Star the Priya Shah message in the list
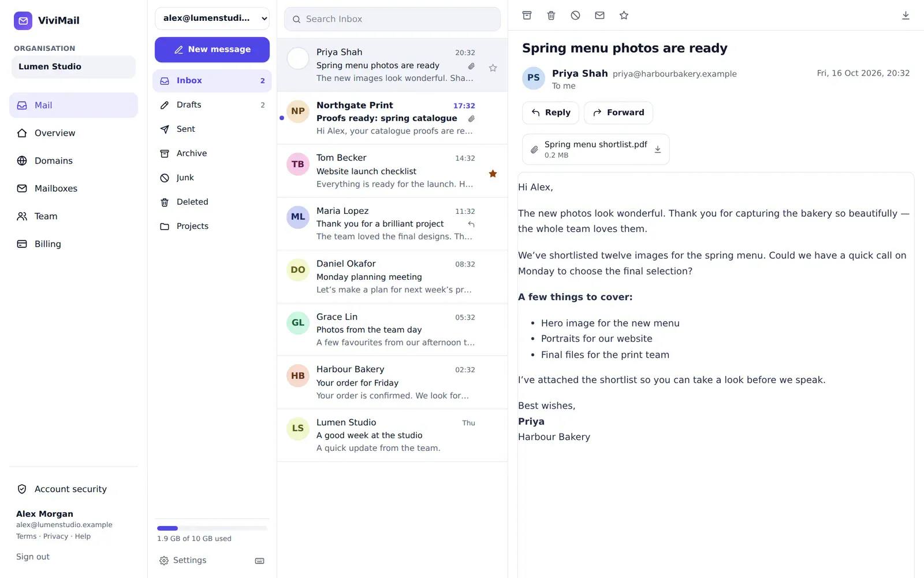The width and height of the screenshot is (924, 578). [493, 68]
